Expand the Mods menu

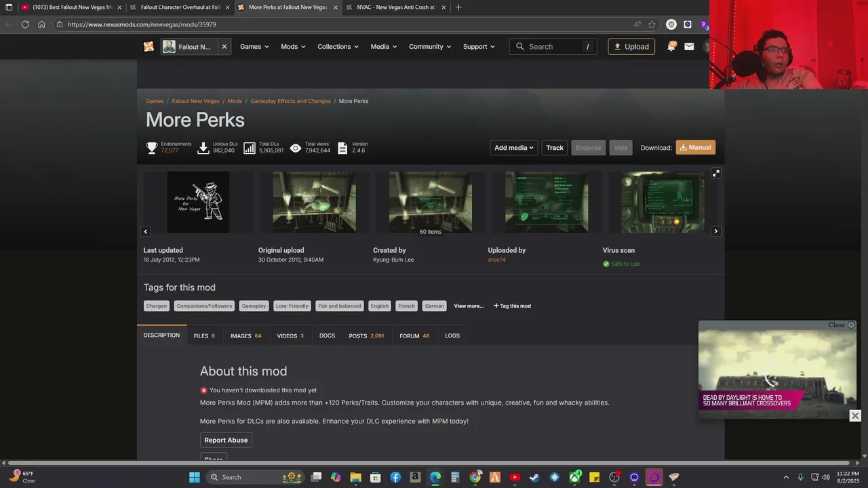pos(293,47)
